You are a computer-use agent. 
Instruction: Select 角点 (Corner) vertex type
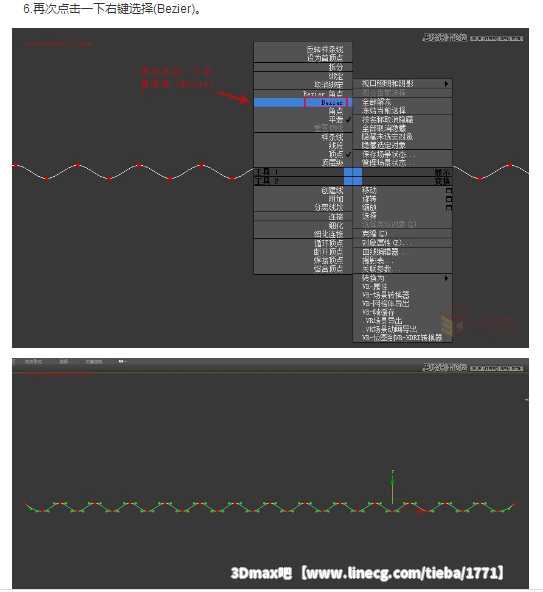tap(336, 111)
